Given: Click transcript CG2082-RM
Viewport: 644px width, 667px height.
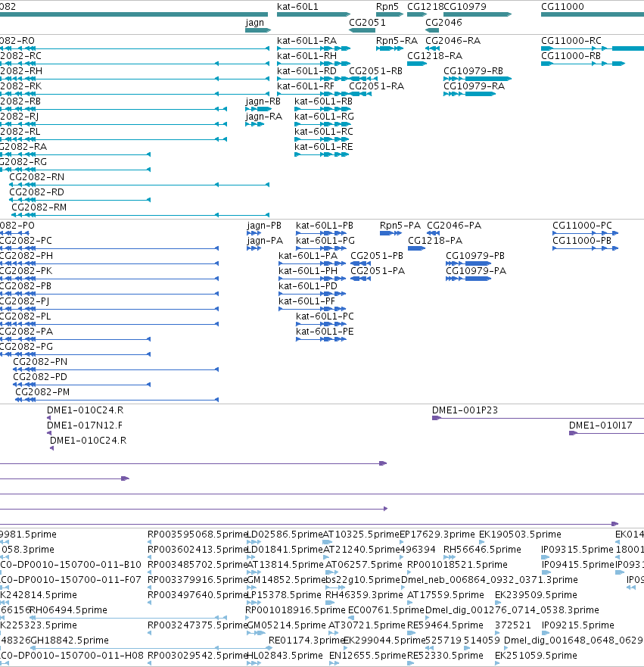Looking at the screenshot, I should [x=140, y=215].
